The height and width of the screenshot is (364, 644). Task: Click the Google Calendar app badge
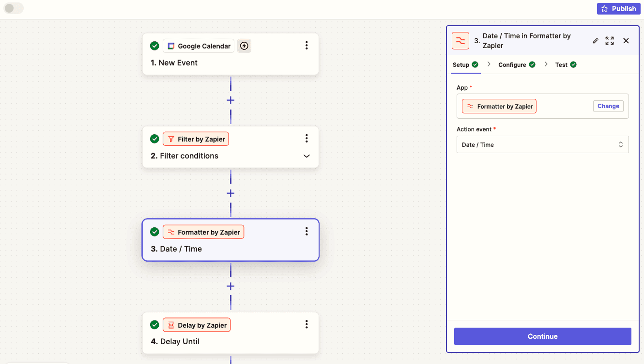point(199,46)
